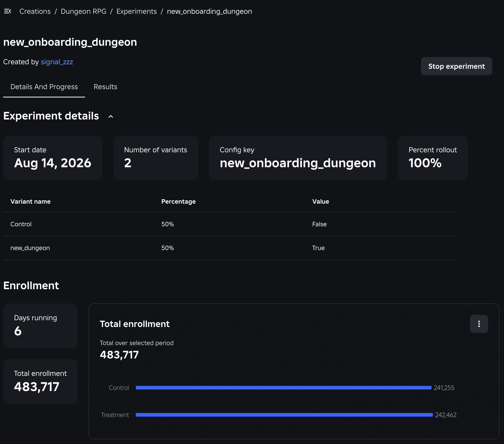The height and width of the screenshot is (444, 504).
Task: Click the 50% cell in the Control row
Action: coord(168,224)
